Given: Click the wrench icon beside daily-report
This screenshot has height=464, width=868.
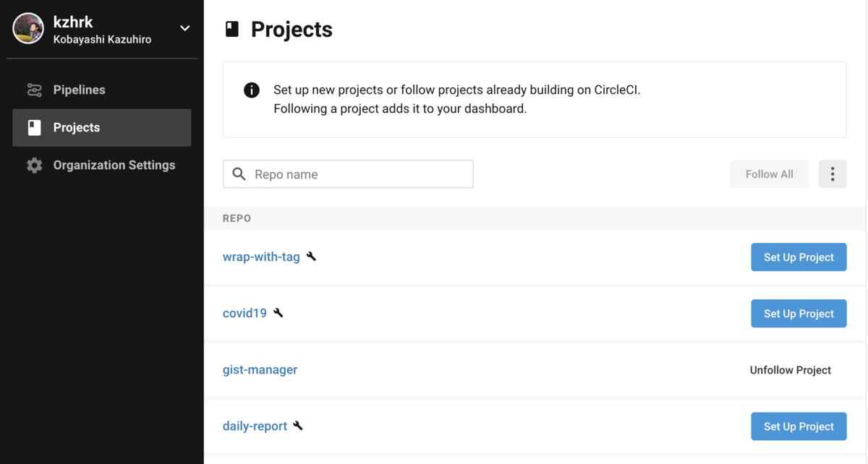Looking at the screenshot, I should click(x=298, y=426).
